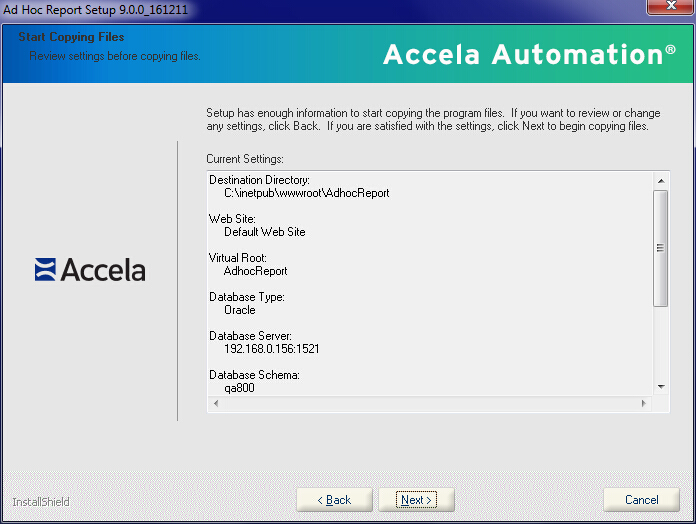Click the horizontal scrollbar right arrow
The image size is (696, 524).
pyautogui.click(x=644, y=403)
